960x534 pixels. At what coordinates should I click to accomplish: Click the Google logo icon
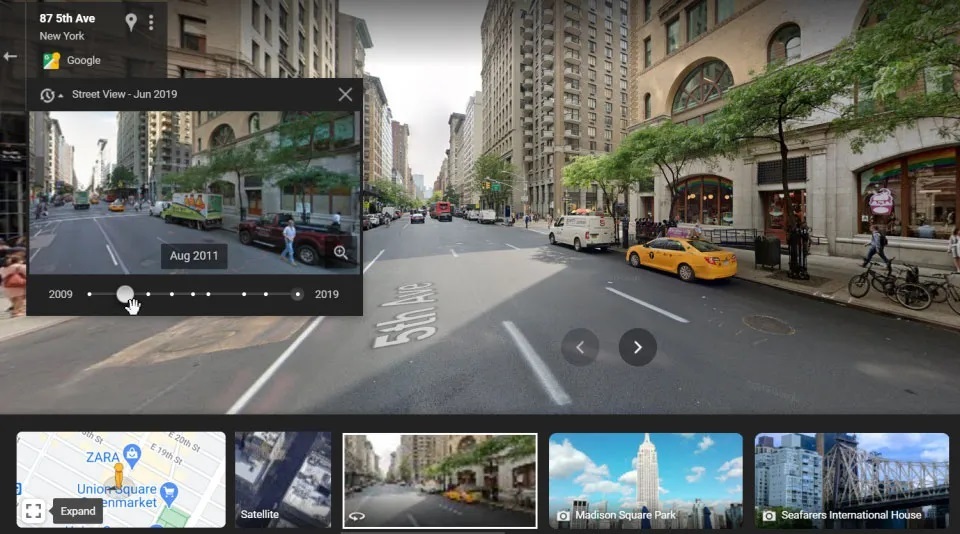[51, 60]
